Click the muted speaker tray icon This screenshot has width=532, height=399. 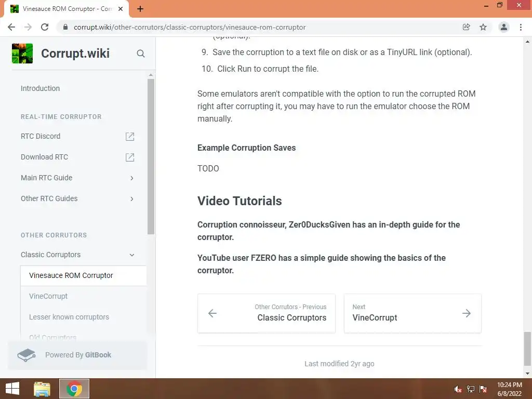(458, 389)
